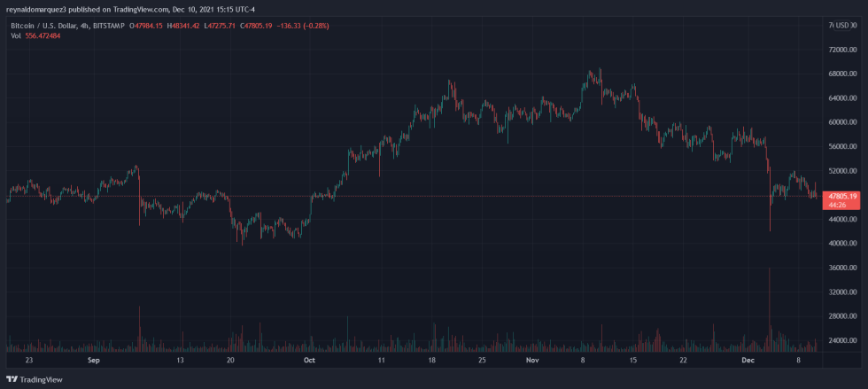Image resolution: width=868 pixels, height=389 pixels.
Task: Click the 36000.00 price axis label
Action: point(842,268)
